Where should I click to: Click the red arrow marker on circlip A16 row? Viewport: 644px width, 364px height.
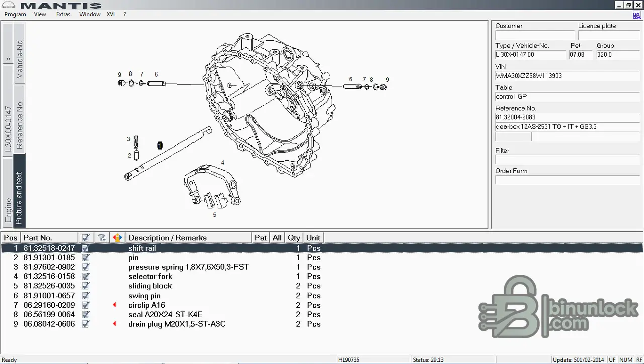[114, 305]
